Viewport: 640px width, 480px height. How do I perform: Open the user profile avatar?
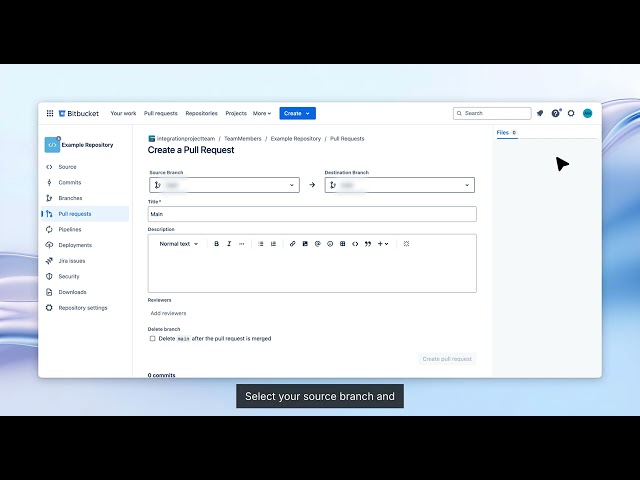pyautogui.click(x=587, y=113)
